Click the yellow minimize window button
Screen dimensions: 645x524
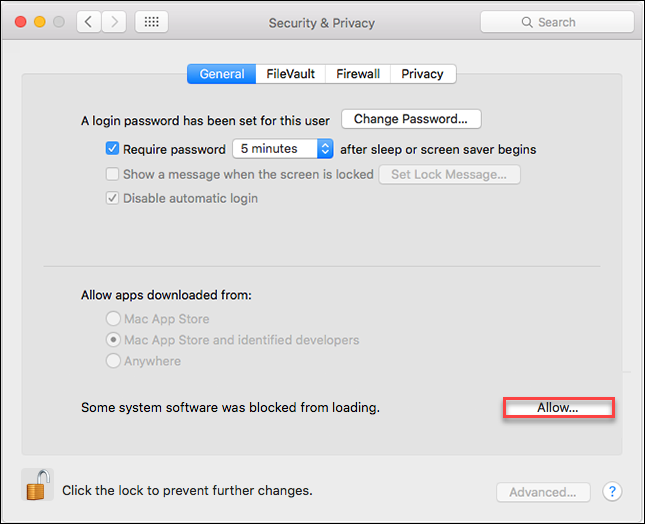pos(39,22)
